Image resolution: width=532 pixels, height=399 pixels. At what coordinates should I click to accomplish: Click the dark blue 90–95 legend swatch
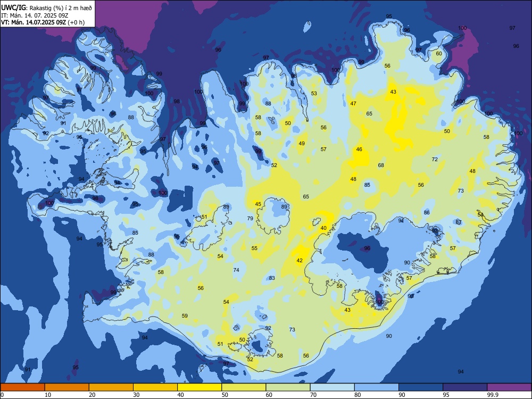(x=421, y=387)
